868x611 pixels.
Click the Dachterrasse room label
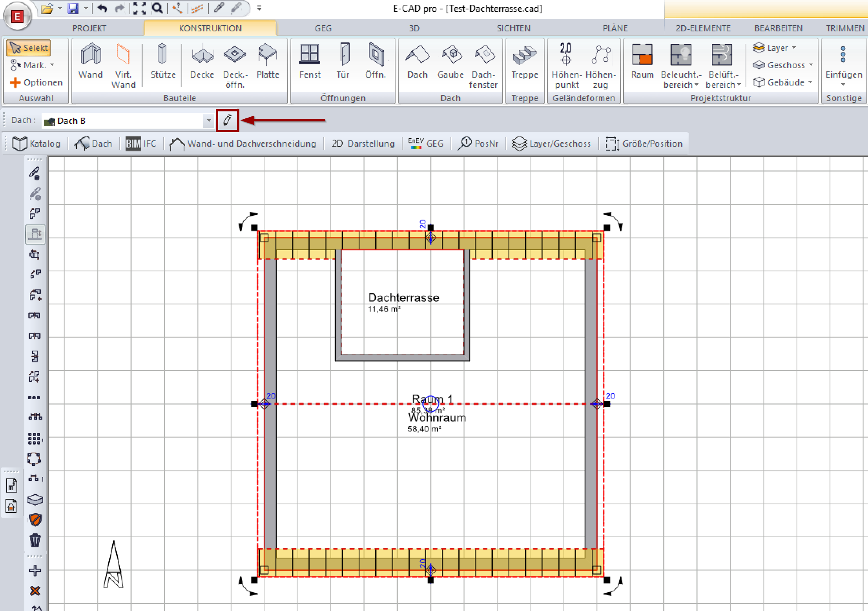click(x=403, y=298)
